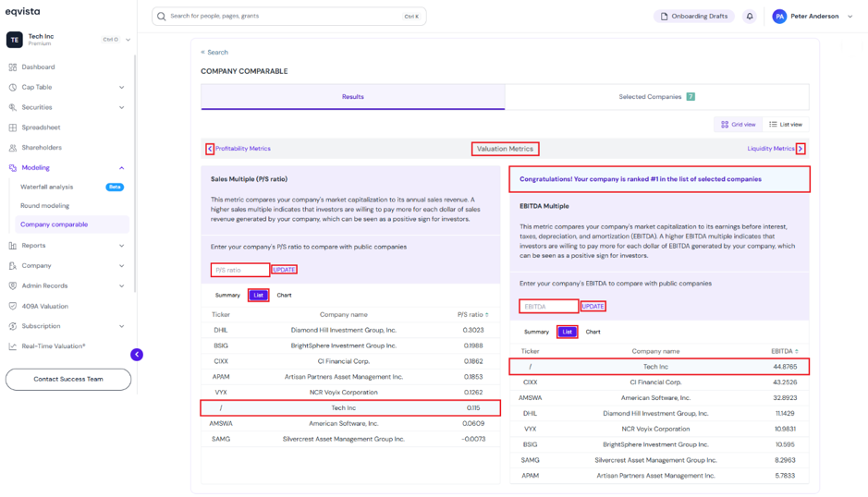Click the Cap Table pie icon
868x497 pixels.
click(x=13, y=88)
